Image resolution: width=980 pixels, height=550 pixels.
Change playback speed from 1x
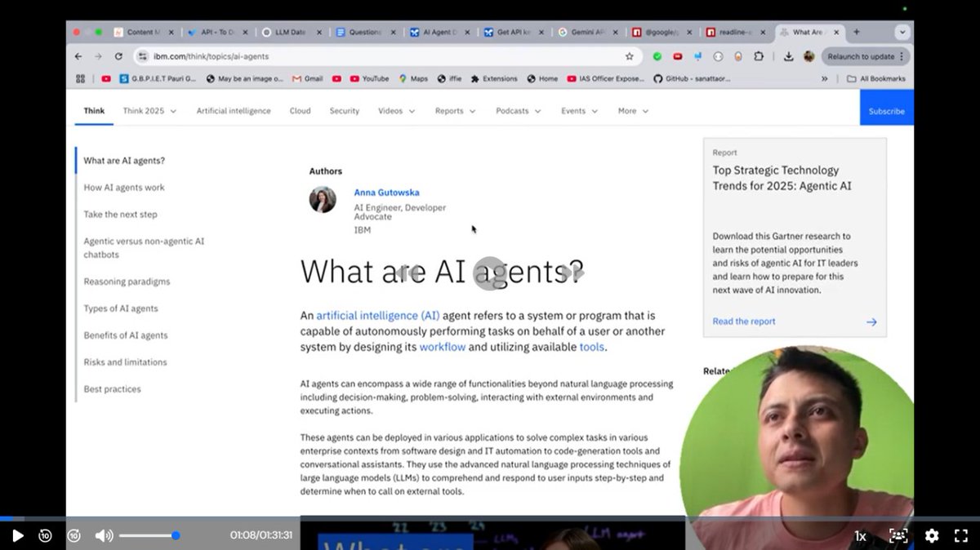coord(860,536)
